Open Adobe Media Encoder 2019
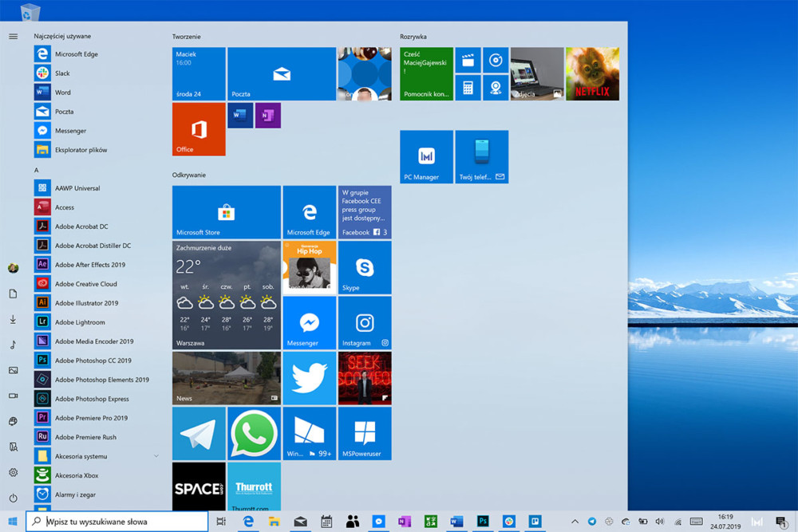Screen dimensions: 798x532 click(97, 341)
